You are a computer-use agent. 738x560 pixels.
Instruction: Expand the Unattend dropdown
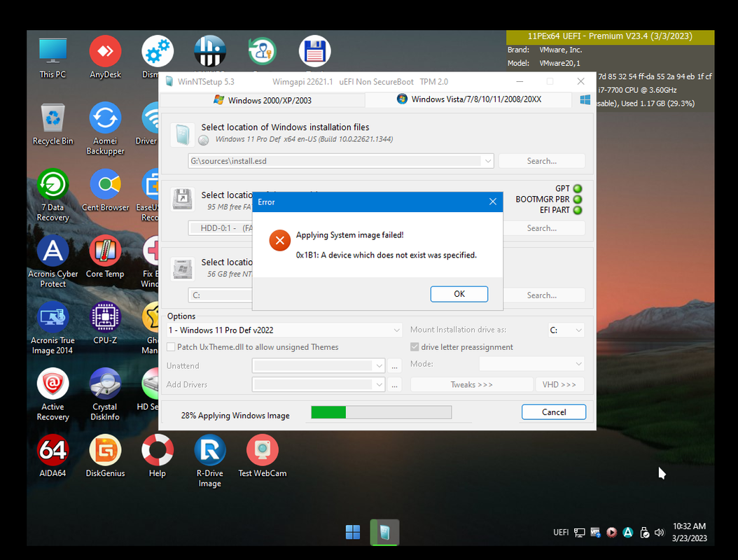point(379,365)
